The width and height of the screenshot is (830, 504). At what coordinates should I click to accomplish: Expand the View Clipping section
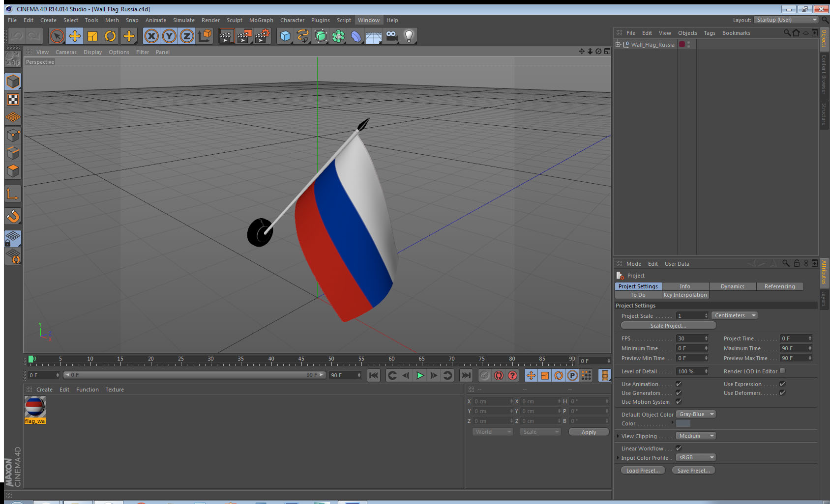point(618,436)
